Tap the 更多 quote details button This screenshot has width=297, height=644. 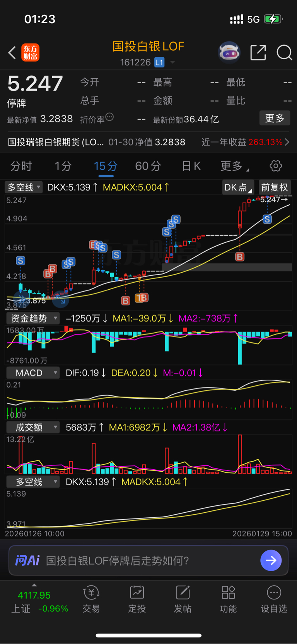(x=275, y=118)
